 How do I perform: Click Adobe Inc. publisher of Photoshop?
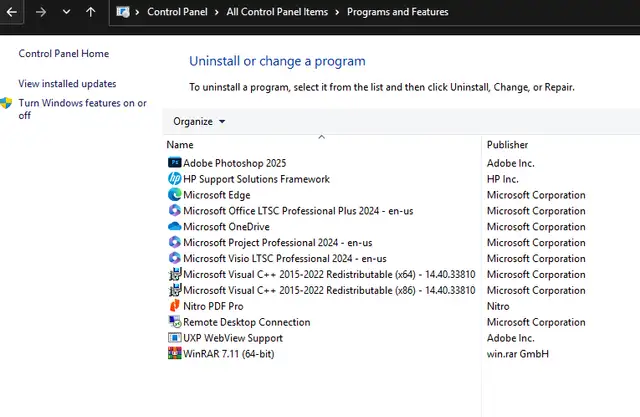tap(511, 163)
